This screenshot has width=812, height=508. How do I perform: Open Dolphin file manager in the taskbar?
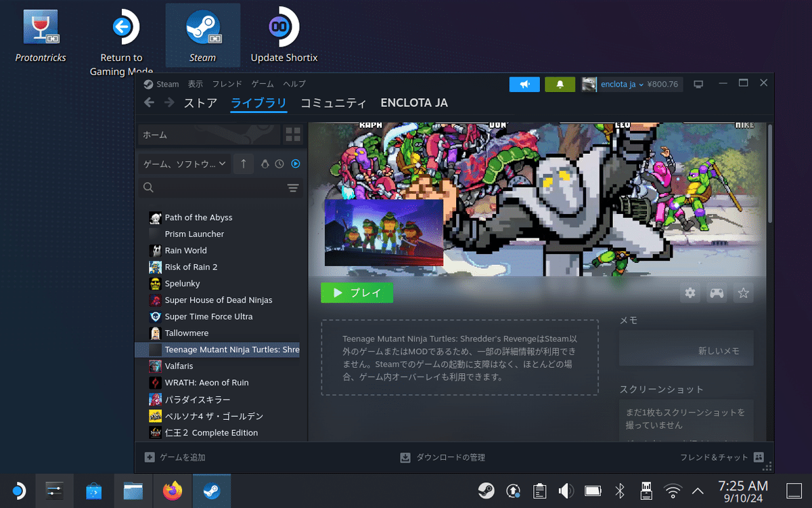click(x=133, y=490)
